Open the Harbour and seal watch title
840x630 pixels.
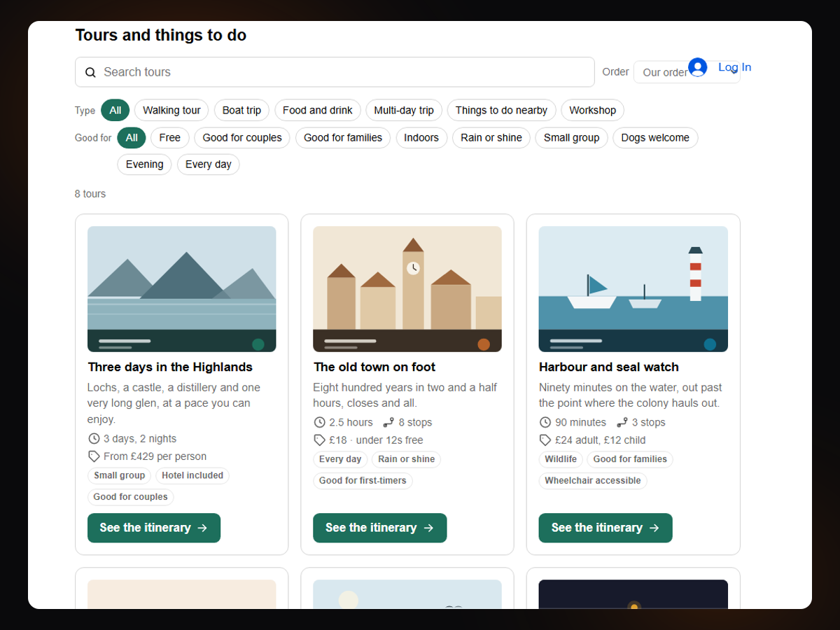coord(609,367)
